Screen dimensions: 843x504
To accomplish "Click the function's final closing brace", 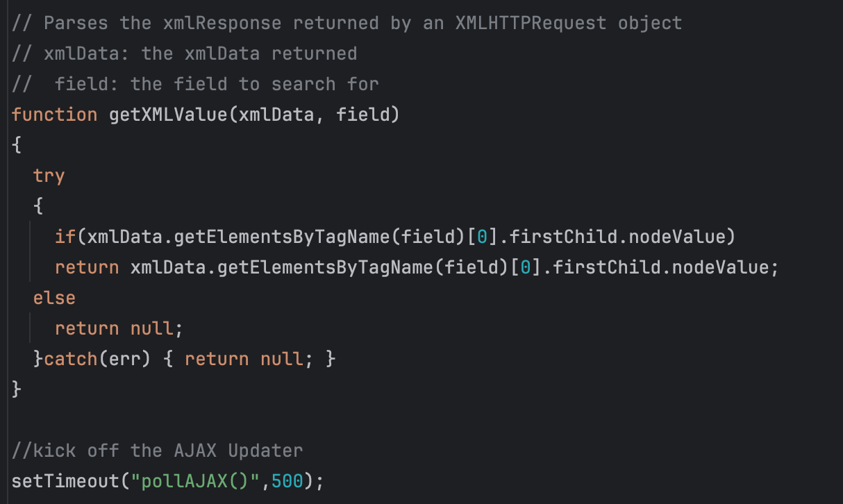I will [17, 389].
